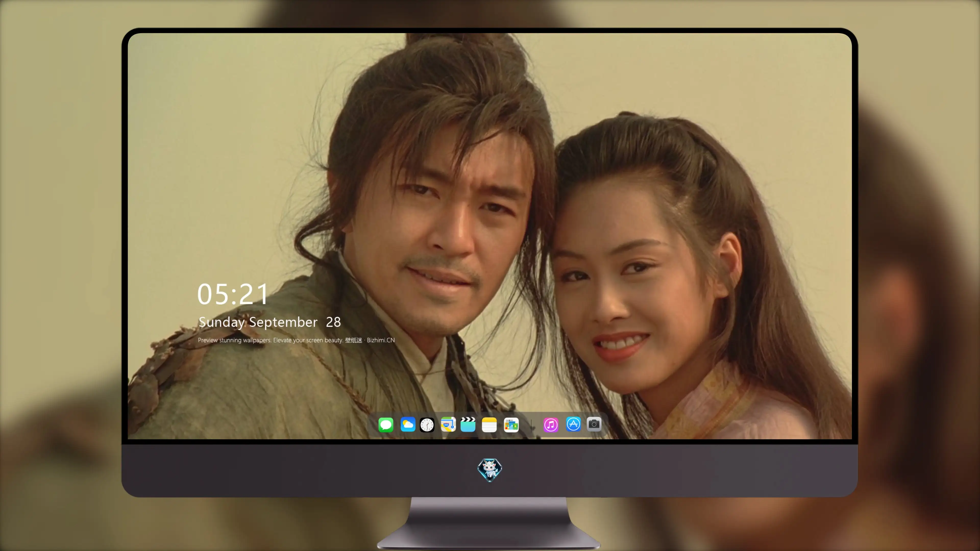Click the 05:21 clock display
This screenshot has width=980, height=551.
(233, 294)
